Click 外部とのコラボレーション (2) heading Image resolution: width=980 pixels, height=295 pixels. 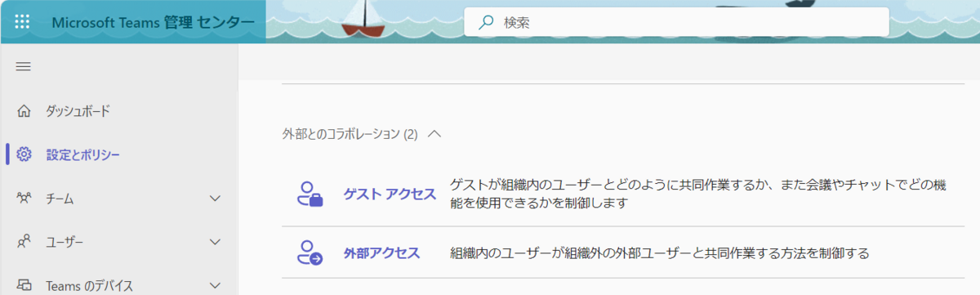(350, 134)
